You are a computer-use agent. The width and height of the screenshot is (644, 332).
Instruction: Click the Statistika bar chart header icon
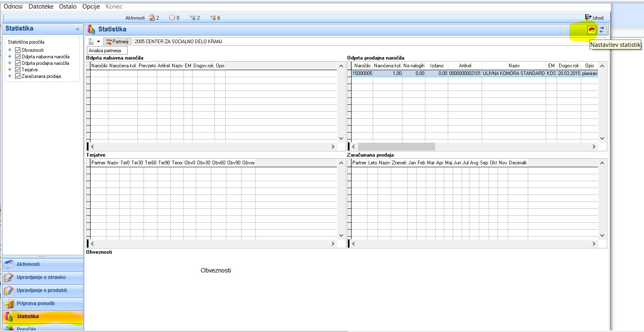click(91, 29)
